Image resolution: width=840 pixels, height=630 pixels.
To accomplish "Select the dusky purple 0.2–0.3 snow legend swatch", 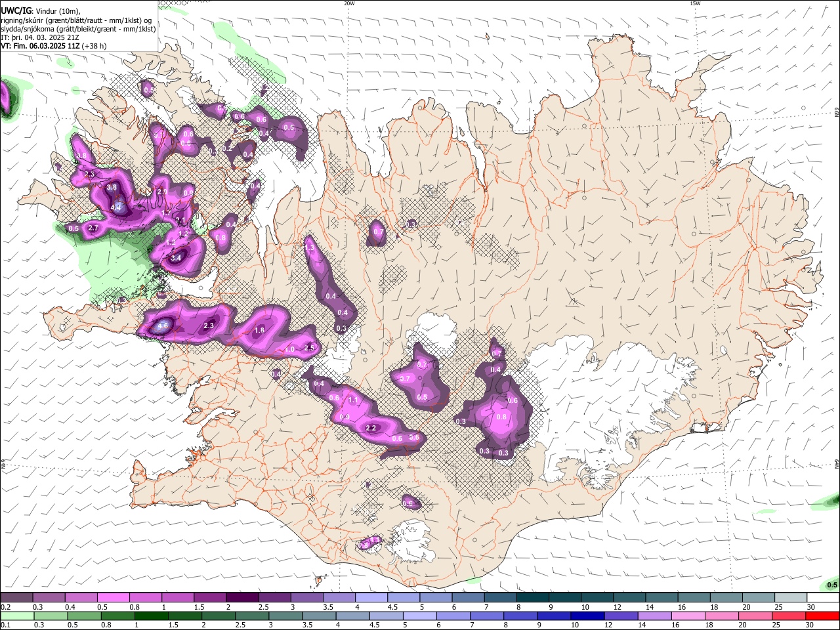I will (x=16, y=598).
